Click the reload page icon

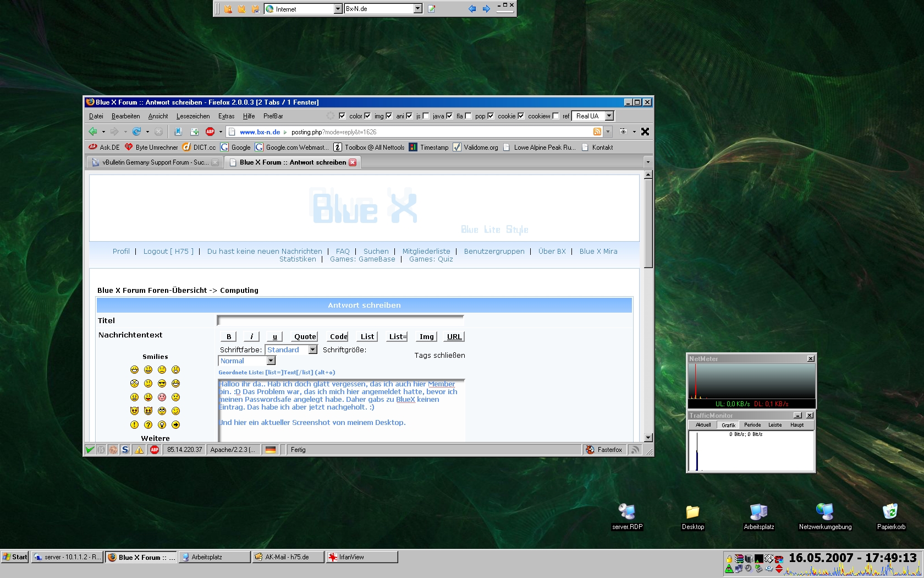click(136, 132)
